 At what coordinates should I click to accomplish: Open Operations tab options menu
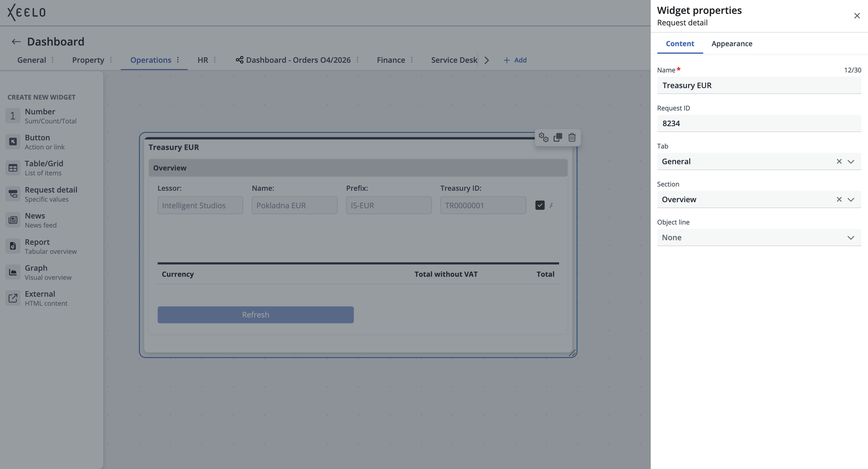[x=178, y=60]
